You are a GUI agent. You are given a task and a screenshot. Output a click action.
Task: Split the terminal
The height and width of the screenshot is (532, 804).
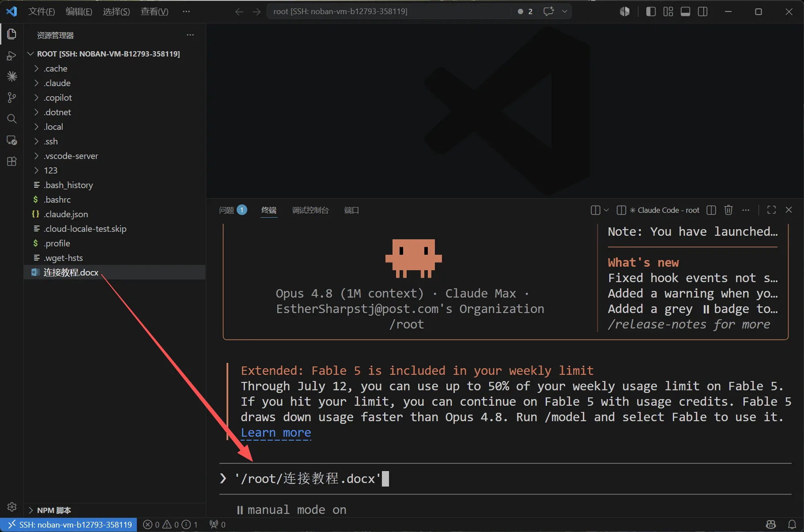point(711,210)
